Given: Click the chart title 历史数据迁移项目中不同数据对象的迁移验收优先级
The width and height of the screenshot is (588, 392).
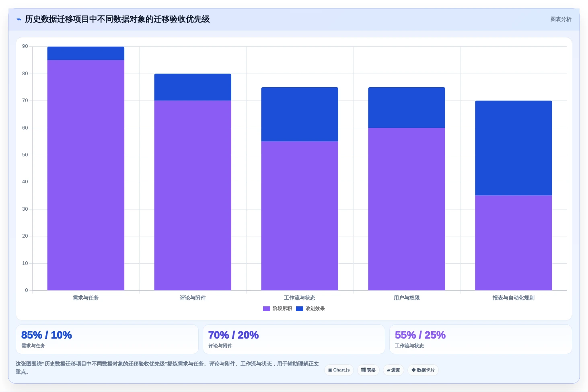Looking at the screenshot, I should tap(117, 19).
